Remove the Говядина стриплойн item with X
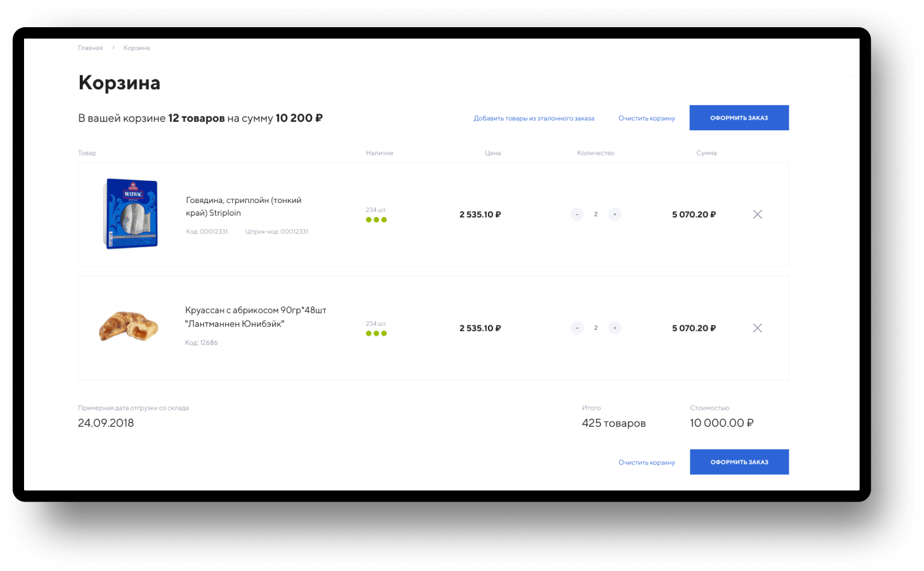The image size is (924, 571). pyautogui.click(x=757, y=214)
